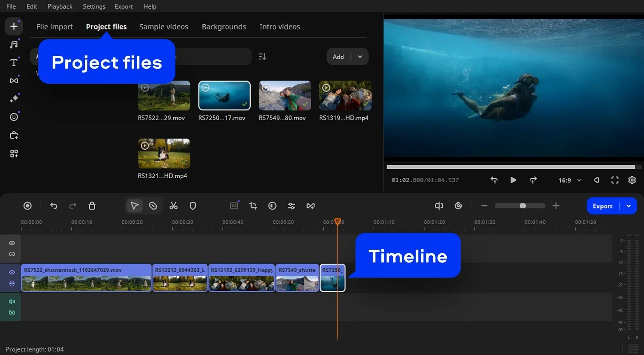644x355 pixels.
Task: Switch to the Sample videos tab
Action: pyautogui.click(x=163, y=27)
